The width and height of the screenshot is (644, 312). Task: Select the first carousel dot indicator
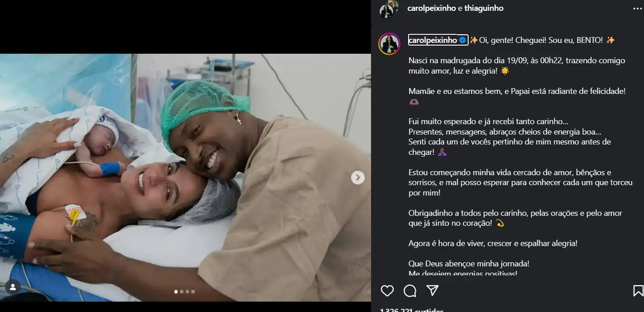coord(176,292)
